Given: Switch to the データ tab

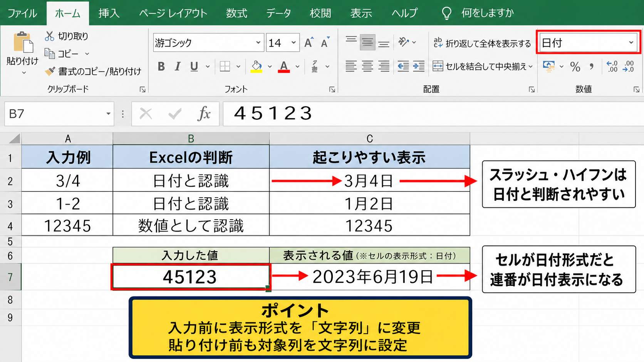Looking at the screenshot, I should click(x=278, y=13).
